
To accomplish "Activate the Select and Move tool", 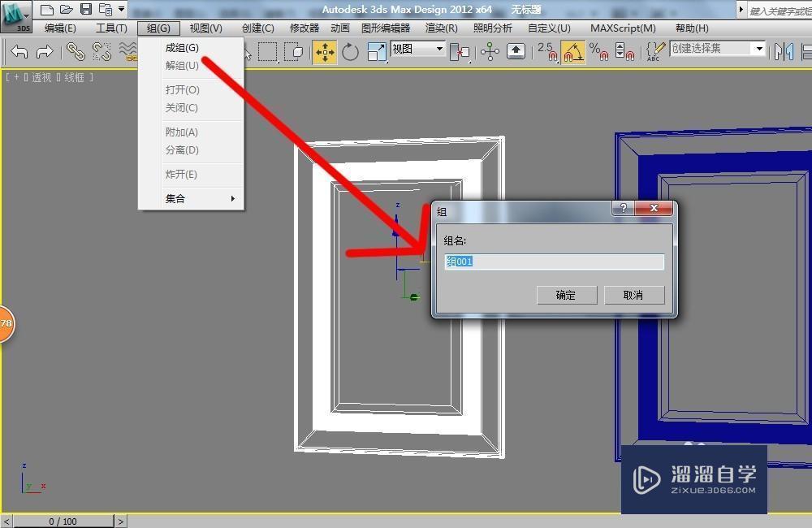I will click(325, 52).
